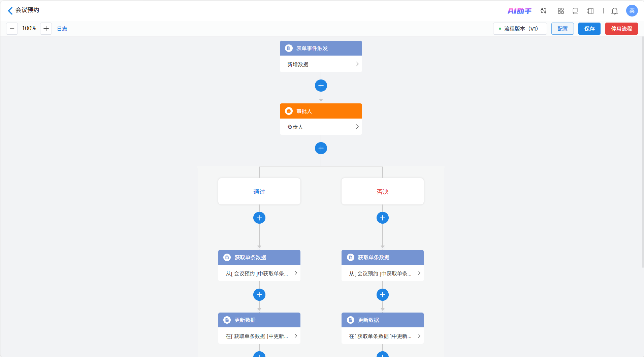This screenshot has height=357, width=644.
Task: Click the 配置 button
Action: point(562,29)
